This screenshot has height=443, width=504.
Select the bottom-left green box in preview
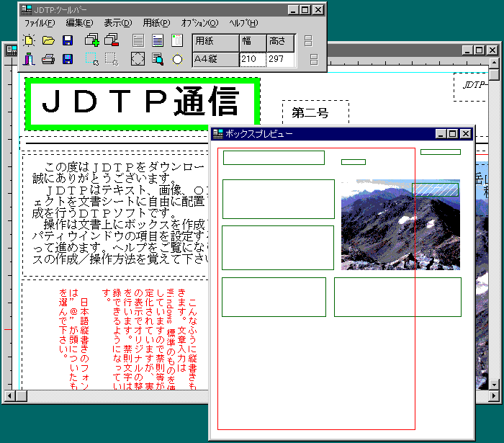(274, 297)
